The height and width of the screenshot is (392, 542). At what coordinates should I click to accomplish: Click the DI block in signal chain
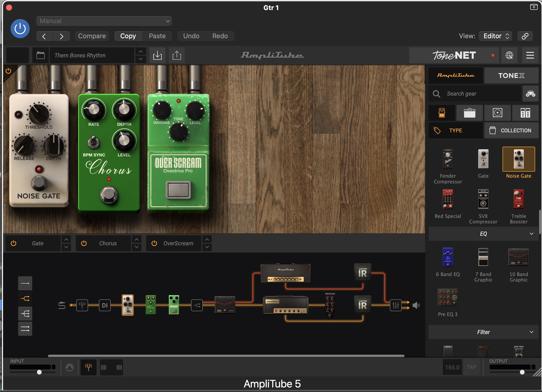click(105, 305)
